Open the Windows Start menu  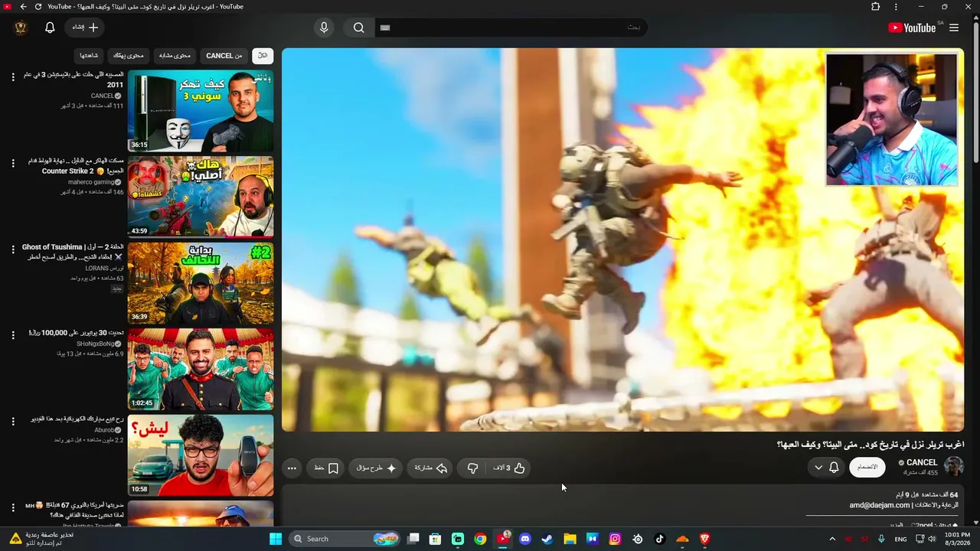click(x=276, y=539)
